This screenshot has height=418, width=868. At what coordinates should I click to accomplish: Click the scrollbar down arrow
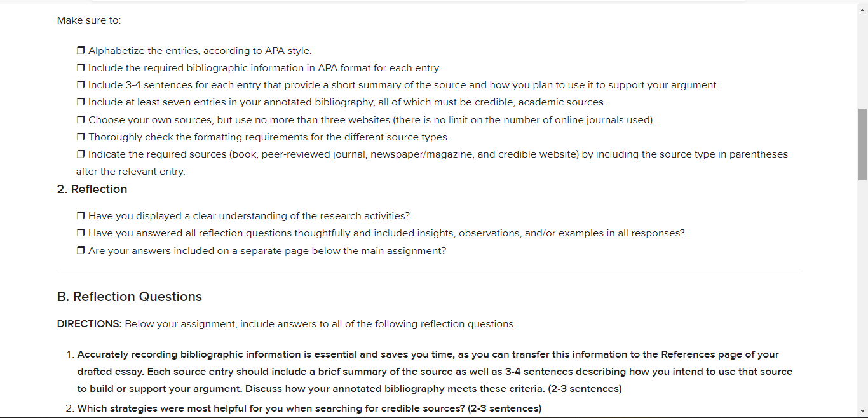coord(862,411)
